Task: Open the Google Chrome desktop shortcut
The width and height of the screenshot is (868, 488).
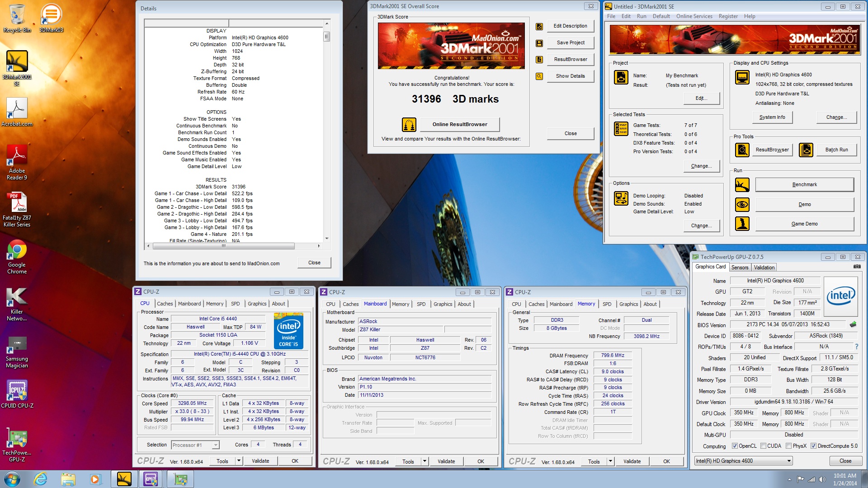Action: click(x=17, y=256)
